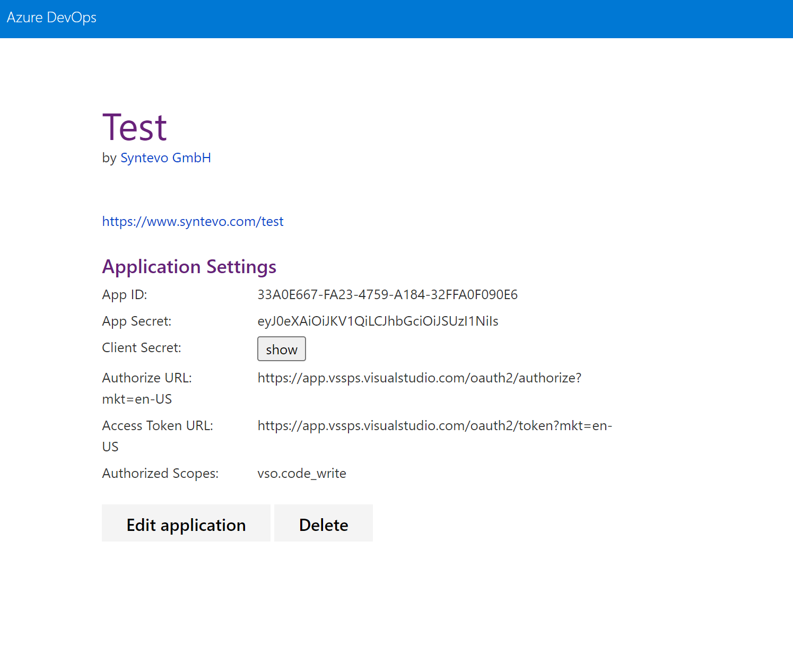Click the Access Token URL label
Viewport: 793px width, 672px height.
(157, 425)
